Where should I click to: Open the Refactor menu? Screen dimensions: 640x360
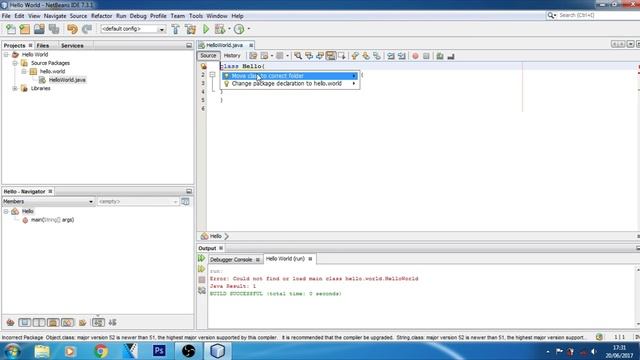101,16
